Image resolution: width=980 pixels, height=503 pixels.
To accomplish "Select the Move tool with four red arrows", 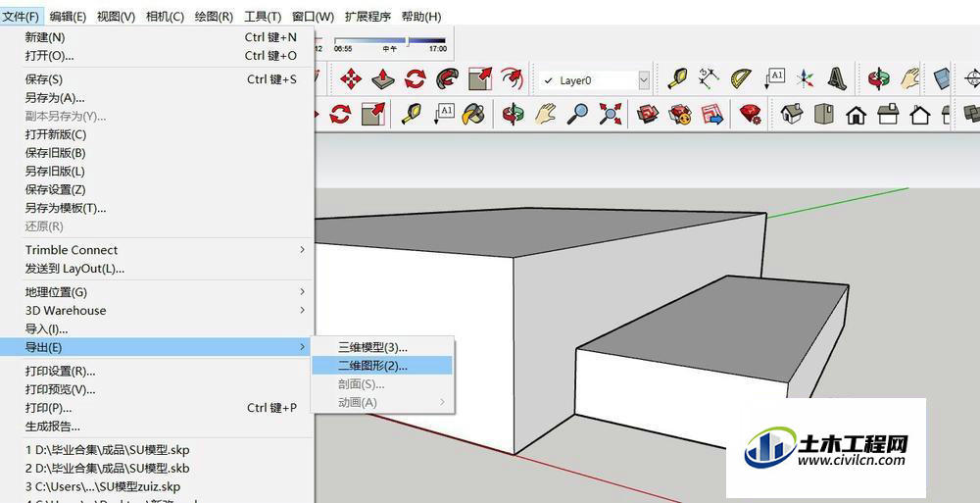I will pos(351,79).
